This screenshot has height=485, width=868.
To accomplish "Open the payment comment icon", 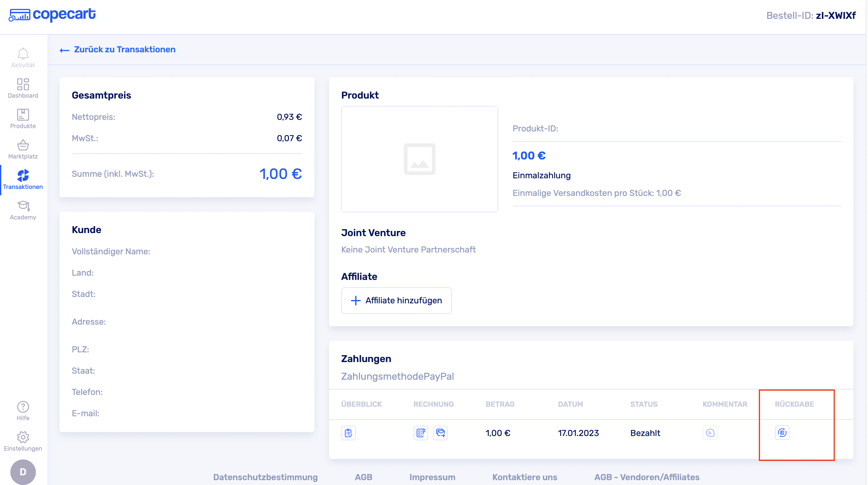I will point(710,433).
